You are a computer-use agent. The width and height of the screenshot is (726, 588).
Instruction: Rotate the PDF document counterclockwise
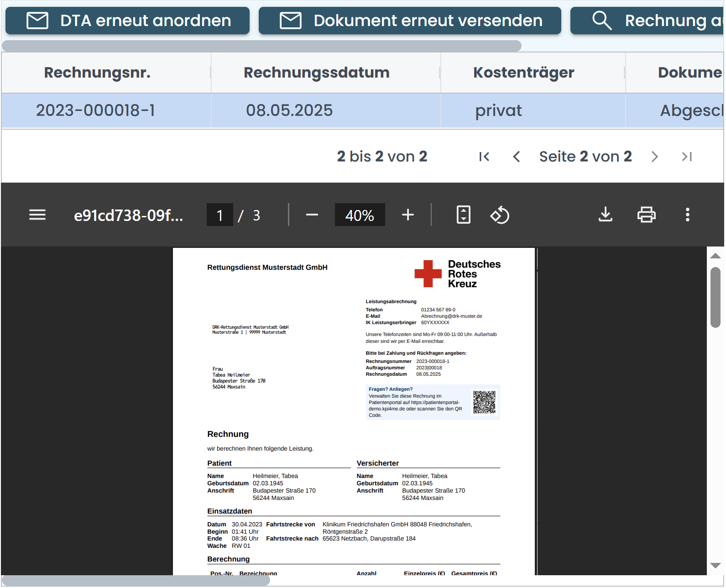500,215
